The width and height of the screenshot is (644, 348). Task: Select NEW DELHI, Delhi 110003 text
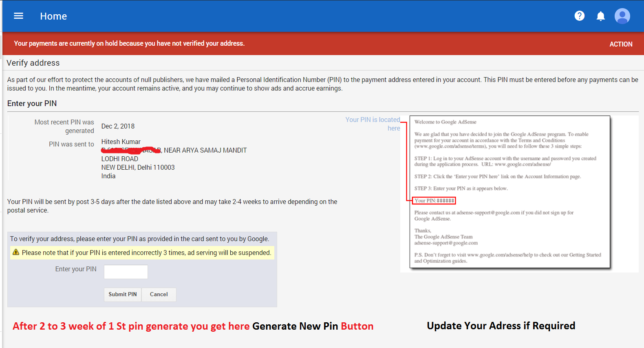click(138, 167)
